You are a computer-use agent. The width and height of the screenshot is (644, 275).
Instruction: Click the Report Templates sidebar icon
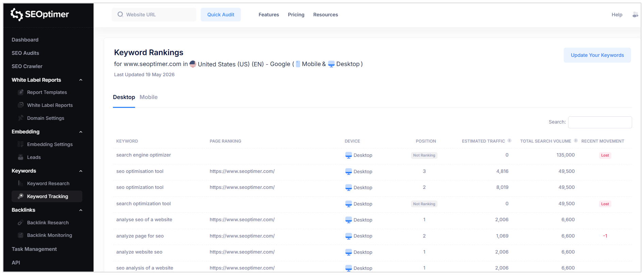tap(21, 92)
